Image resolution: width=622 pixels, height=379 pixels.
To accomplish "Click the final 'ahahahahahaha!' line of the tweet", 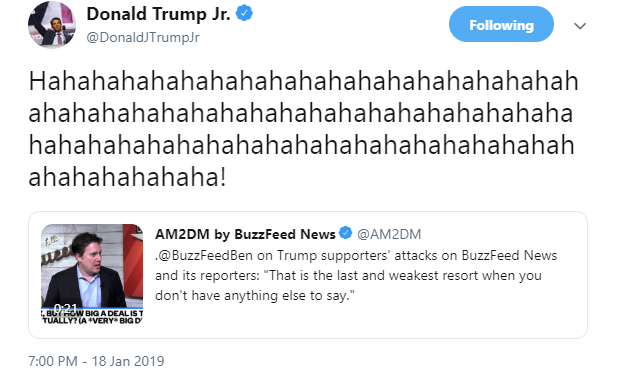I will point(127,177).
